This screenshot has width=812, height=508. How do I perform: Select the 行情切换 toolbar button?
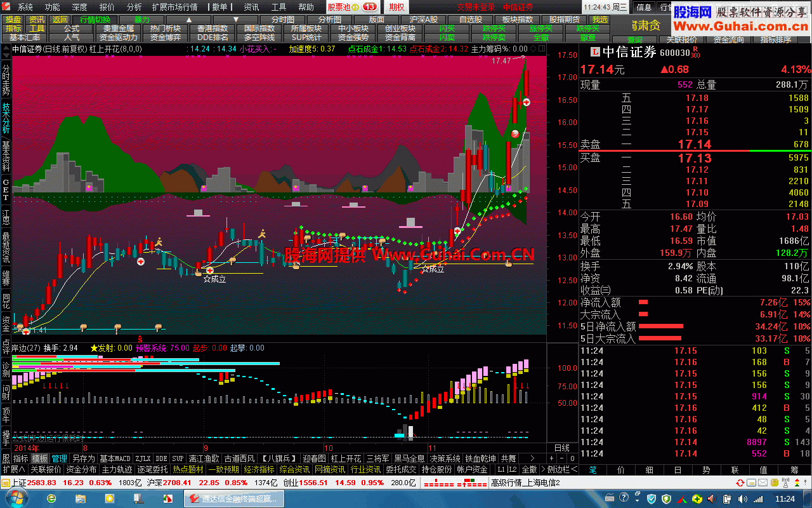95,20
